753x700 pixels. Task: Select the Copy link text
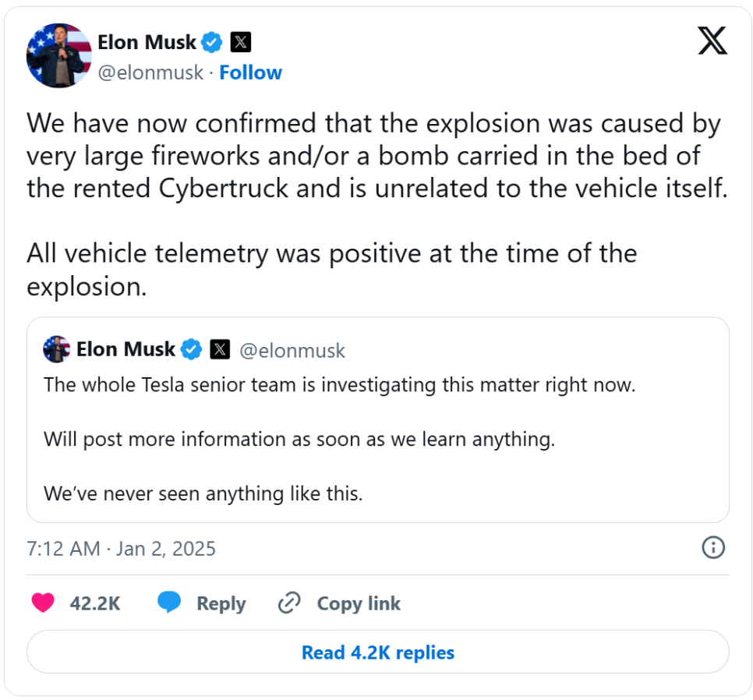coord(359,603)
